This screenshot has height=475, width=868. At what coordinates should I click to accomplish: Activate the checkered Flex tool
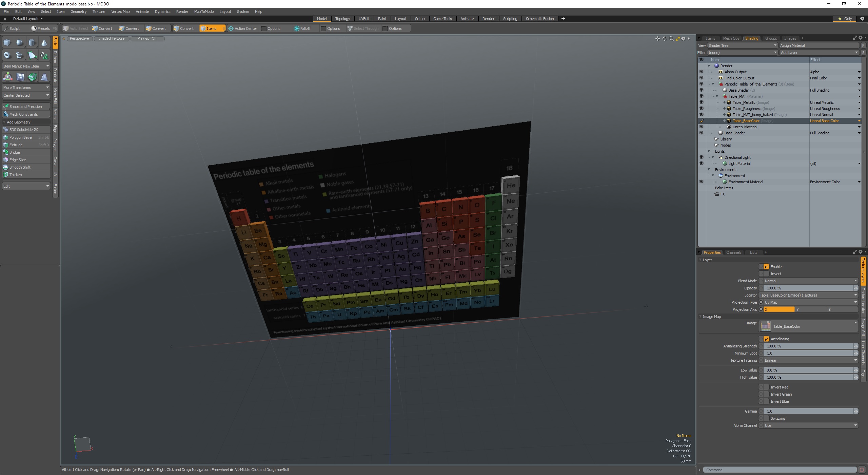point(32,77)
